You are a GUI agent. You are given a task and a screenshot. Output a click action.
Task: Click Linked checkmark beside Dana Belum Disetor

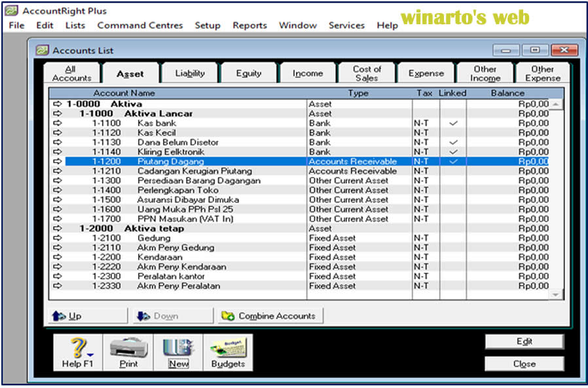pos(452,142)
